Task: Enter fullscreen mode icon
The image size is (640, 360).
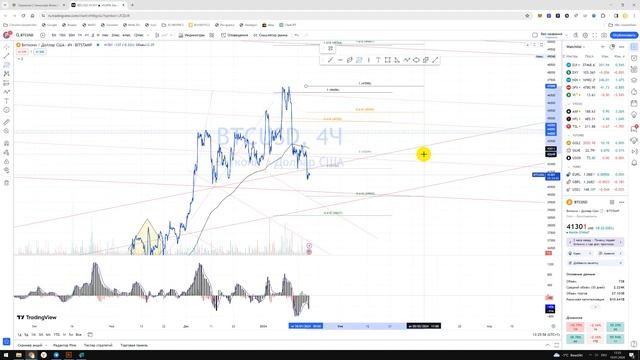Action: [x=594, y=35]
